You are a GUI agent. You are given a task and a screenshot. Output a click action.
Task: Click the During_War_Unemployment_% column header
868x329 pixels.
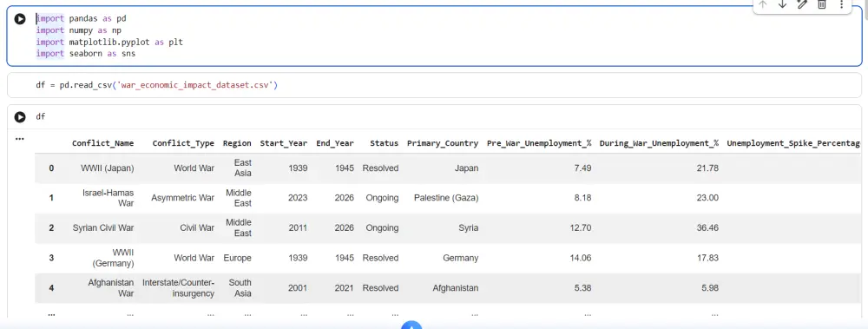click(660, 143)
